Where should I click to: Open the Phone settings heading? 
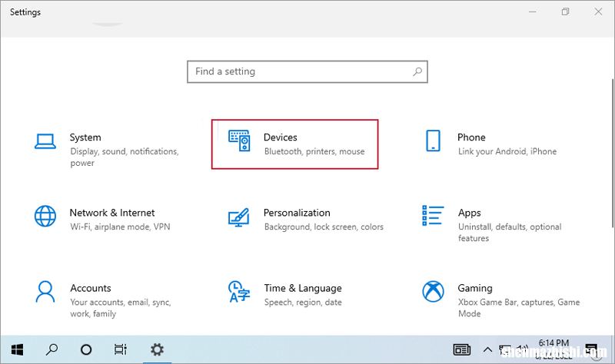(471, 137)
